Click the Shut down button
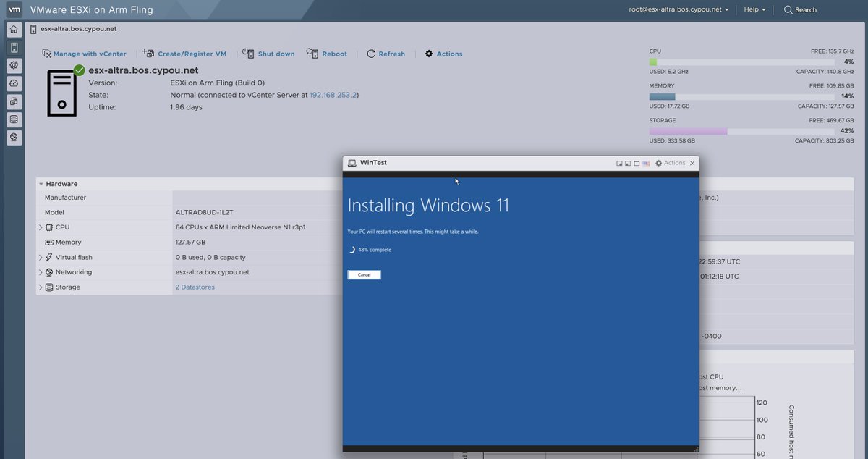868x459 pixels. 268,54
